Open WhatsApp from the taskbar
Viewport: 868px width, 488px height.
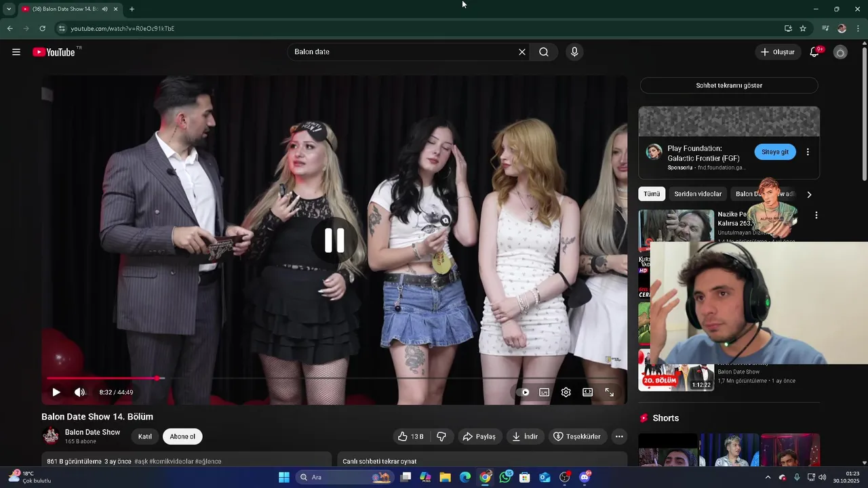coord(505,477)
